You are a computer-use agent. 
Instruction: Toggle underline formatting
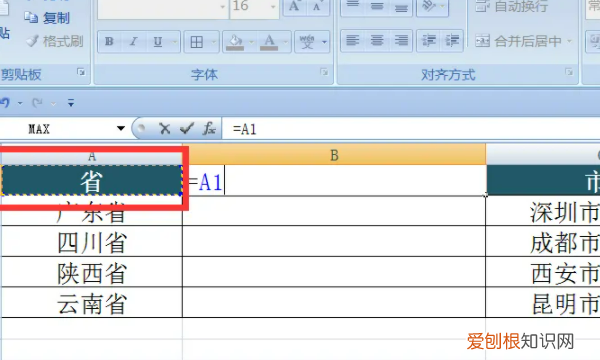click(x=158, y=41)
